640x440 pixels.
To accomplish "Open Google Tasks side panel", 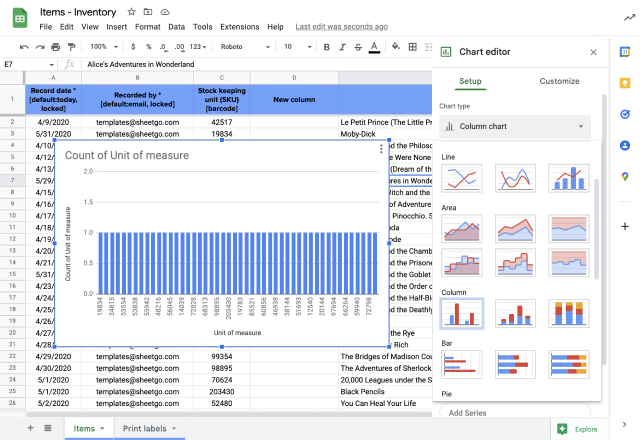I will tap(625, 114).
